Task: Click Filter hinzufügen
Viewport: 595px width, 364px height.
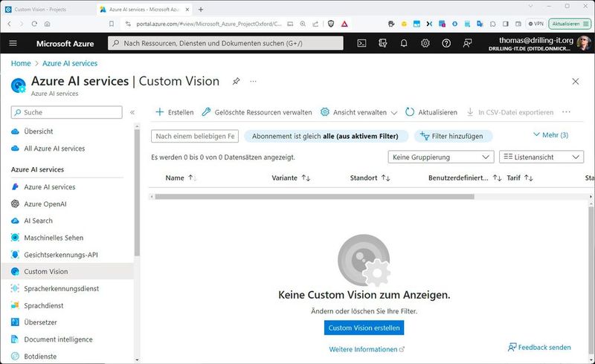Action: [453, 136]
